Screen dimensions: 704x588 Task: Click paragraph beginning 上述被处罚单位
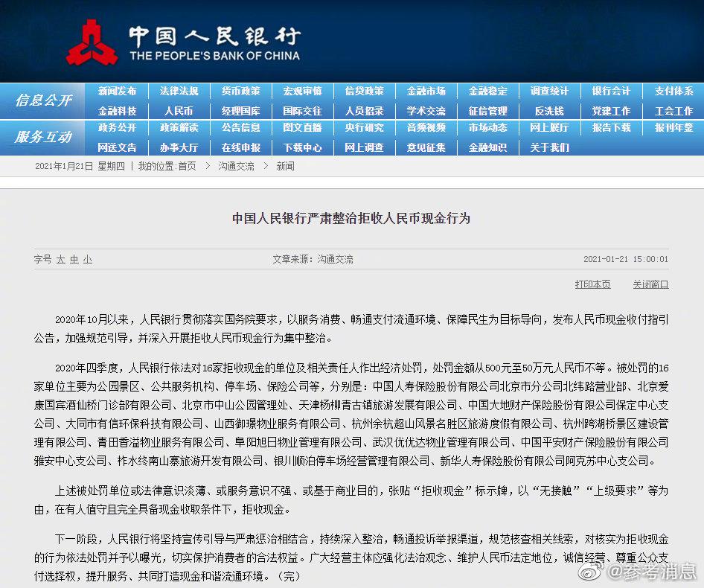[x=351, y=500]
